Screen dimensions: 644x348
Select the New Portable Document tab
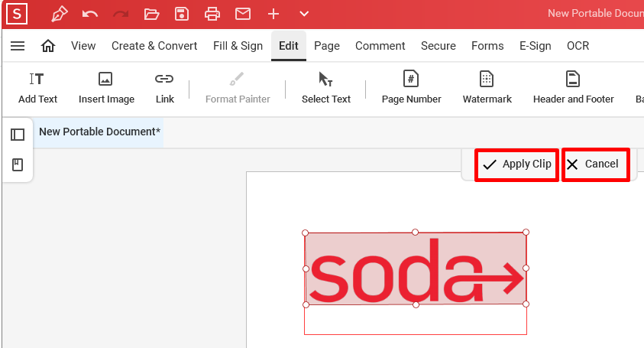click(x=99, y=132)
